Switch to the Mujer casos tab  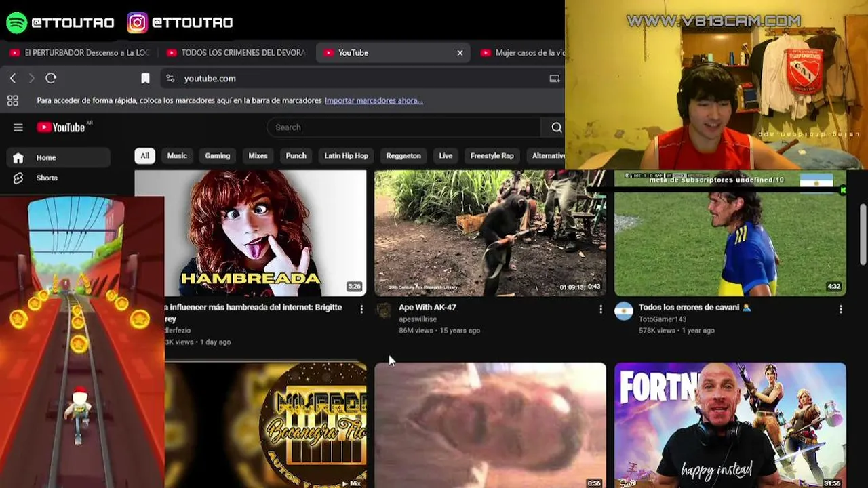(x=522, y=53)
